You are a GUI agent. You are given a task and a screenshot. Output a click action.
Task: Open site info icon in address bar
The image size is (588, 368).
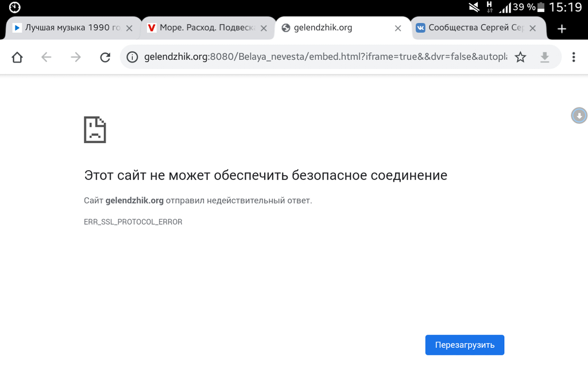pyautogui.click(x=133, y=57)
